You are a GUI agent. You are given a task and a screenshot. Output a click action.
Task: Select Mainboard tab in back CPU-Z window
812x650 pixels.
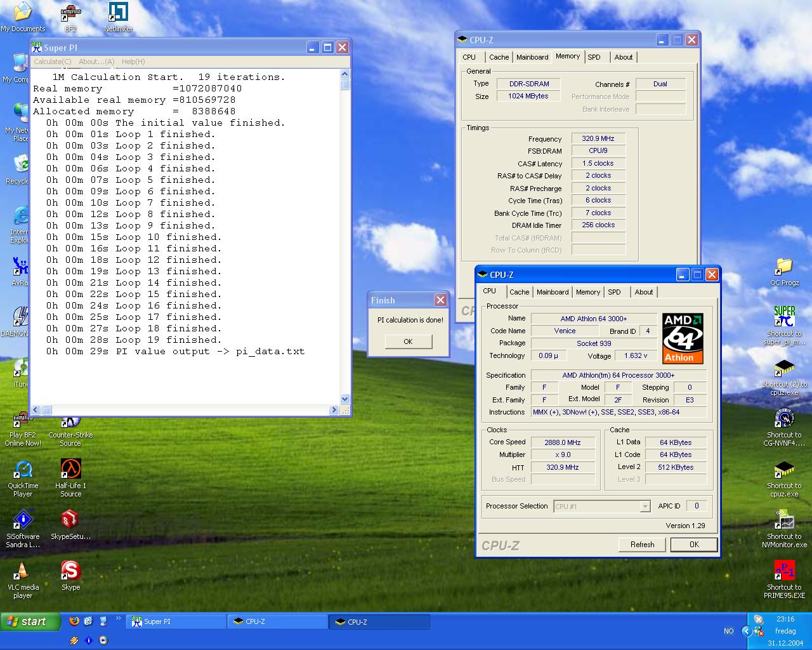[532, 57]
